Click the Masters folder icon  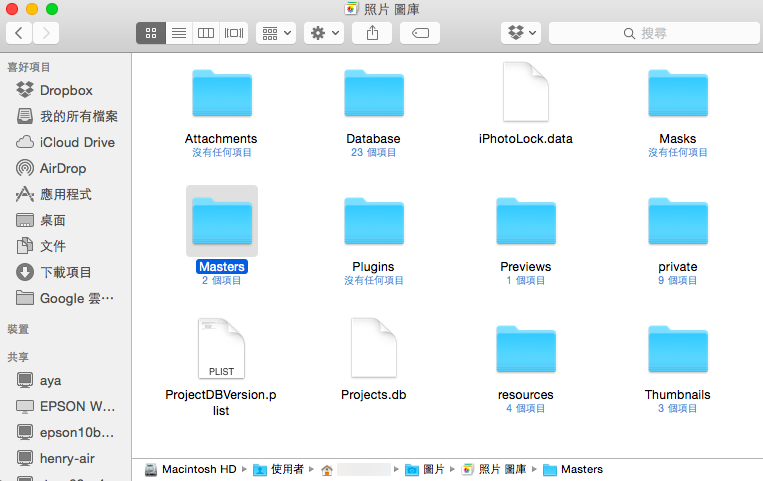tap(222, 221)
